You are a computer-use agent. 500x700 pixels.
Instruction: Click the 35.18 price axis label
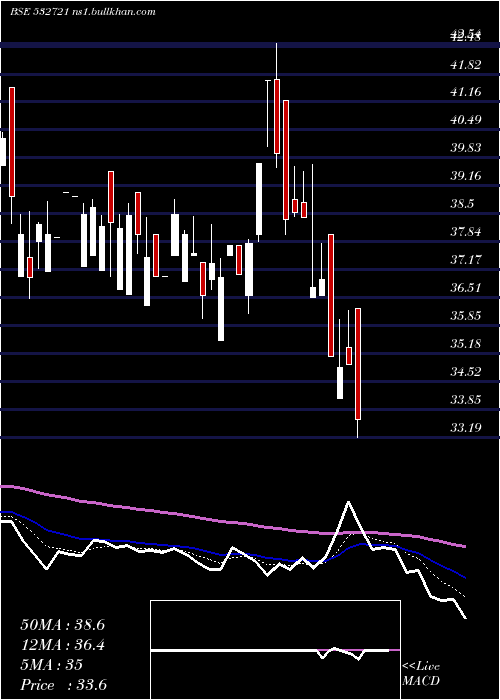(x=466, y=344)
